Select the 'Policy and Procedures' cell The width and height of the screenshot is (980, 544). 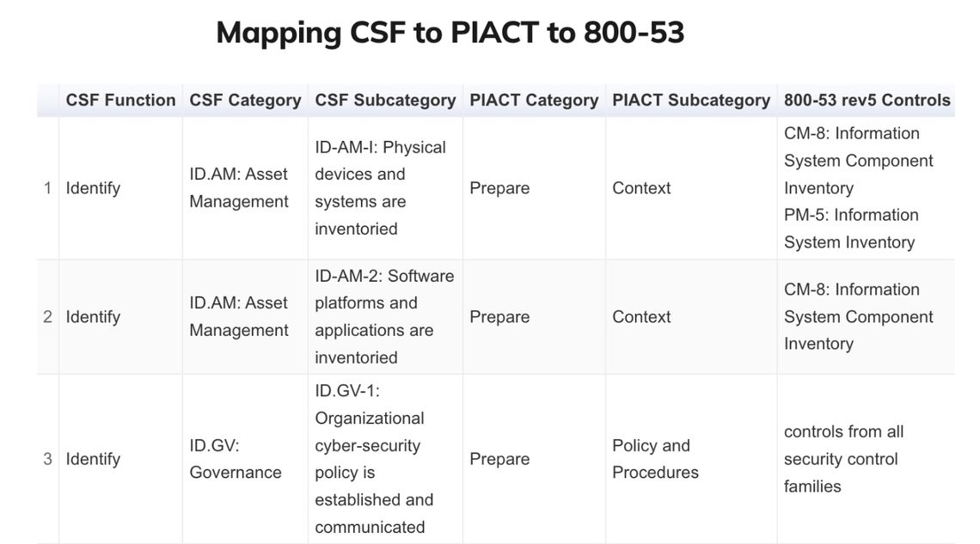655,459
